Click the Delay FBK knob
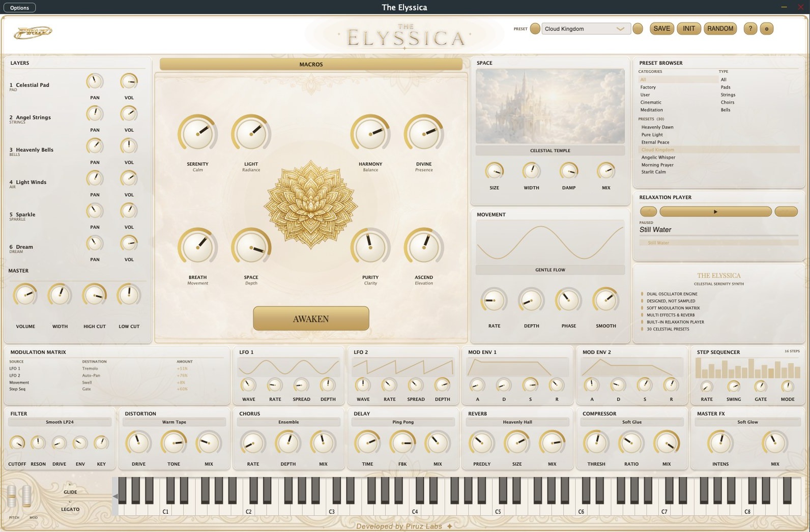Viewport: 810px width, 532px height. point(402,443)
